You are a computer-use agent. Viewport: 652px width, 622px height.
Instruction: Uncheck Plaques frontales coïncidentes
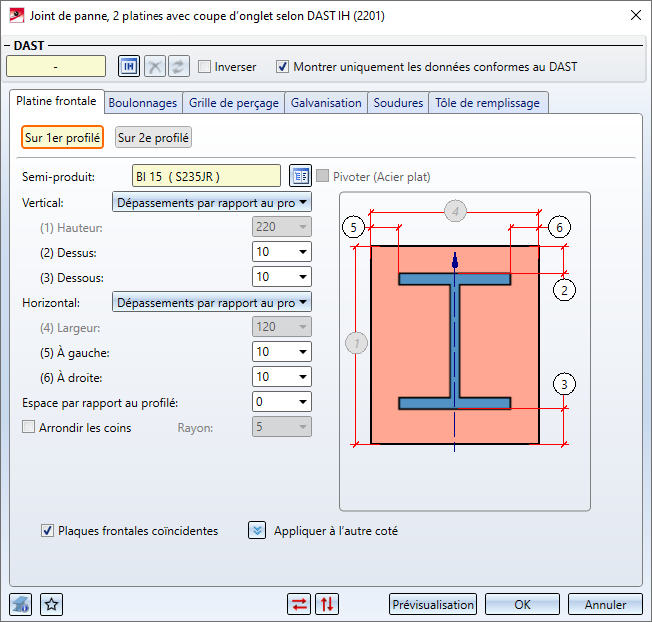pos(47,531)
